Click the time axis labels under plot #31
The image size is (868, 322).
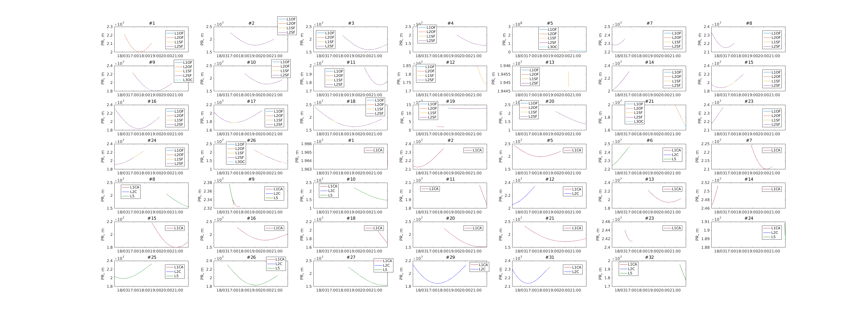(548, 290)
